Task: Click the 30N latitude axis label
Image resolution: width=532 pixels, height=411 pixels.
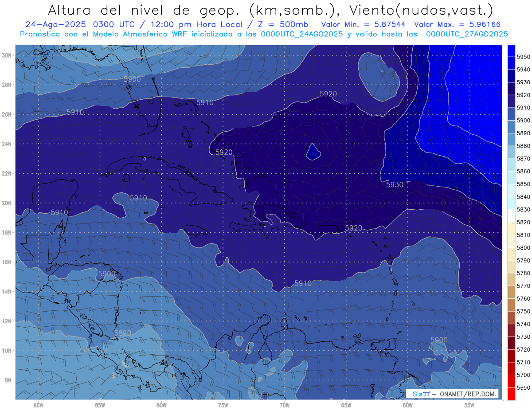Action: coord(7,55)
